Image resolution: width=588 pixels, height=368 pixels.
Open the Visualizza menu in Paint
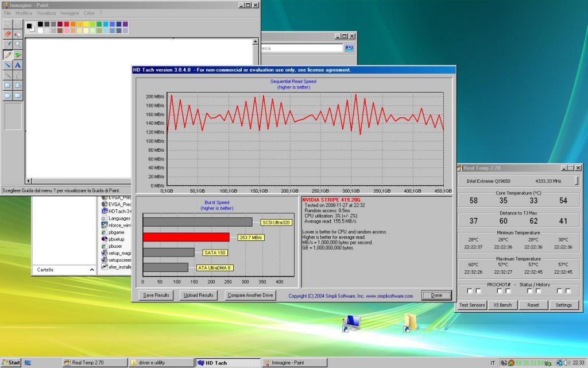point(46,13)
